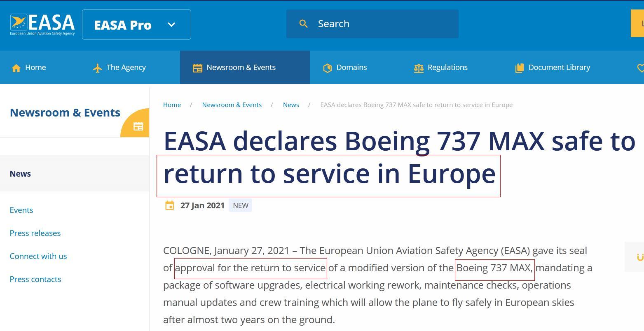Screen dimensions: 644x331
Task: Click the EASA logo
Action: click(x=42, y=25)
